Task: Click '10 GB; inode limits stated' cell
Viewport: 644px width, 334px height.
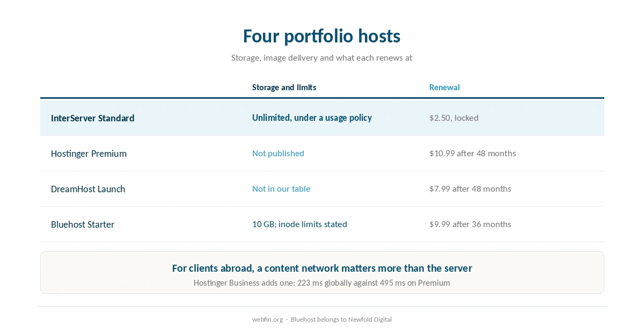Action: [299, 224]
